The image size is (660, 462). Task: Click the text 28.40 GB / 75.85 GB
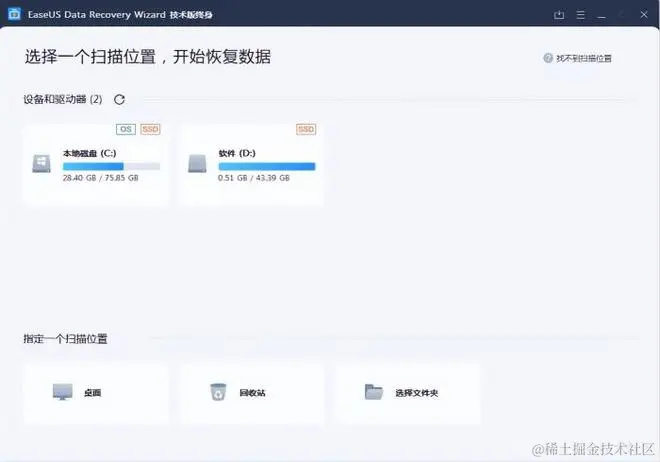101,178
